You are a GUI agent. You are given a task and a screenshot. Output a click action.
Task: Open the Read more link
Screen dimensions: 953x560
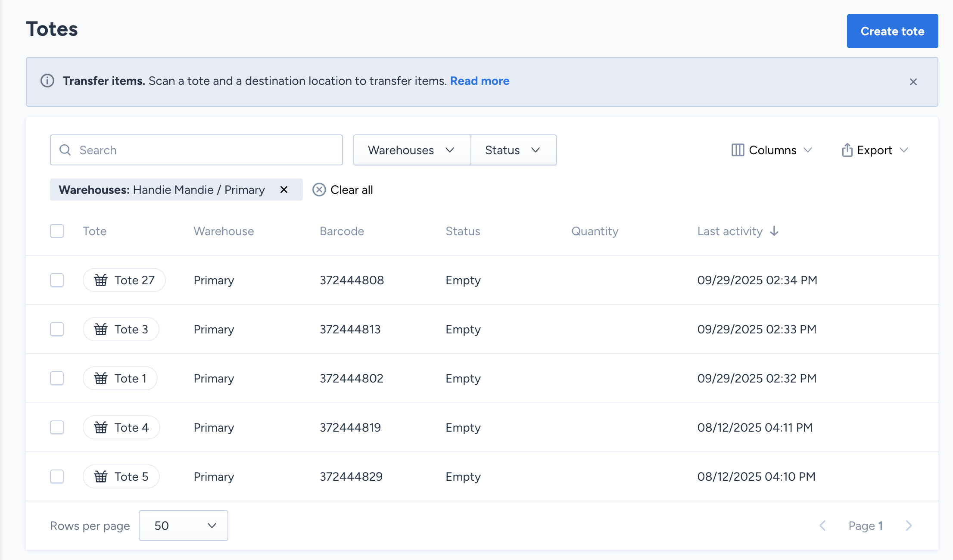tap(480, 81)
